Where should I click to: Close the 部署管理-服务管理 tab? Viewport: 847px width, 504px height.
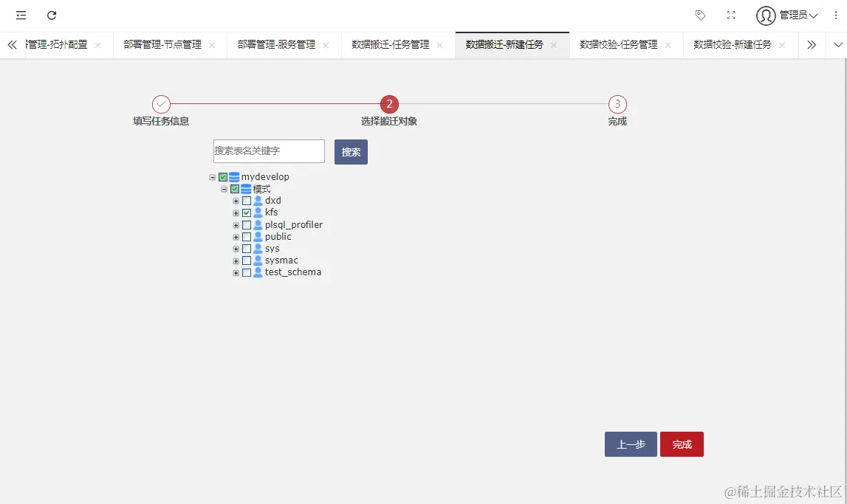pyautogui.click(x=326, y=45)
